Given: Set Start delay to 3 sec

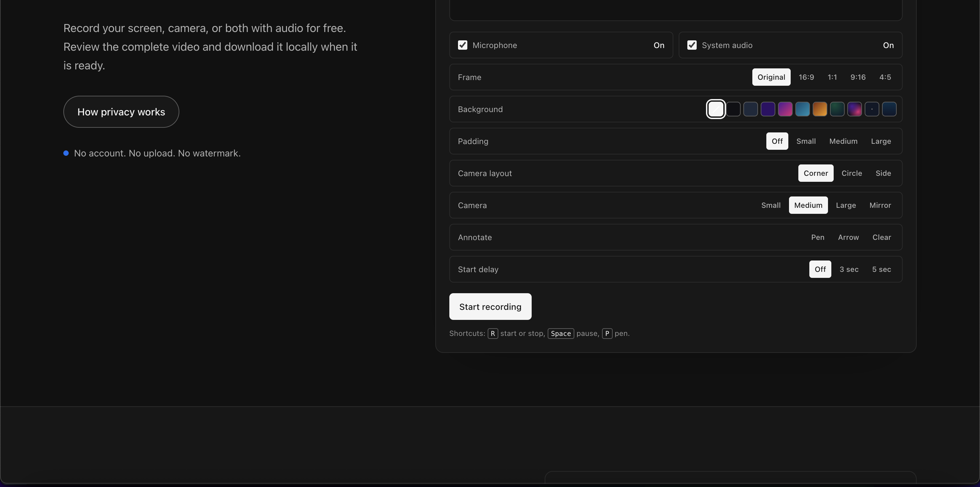Looking at the screenshot, I should 849,269.
